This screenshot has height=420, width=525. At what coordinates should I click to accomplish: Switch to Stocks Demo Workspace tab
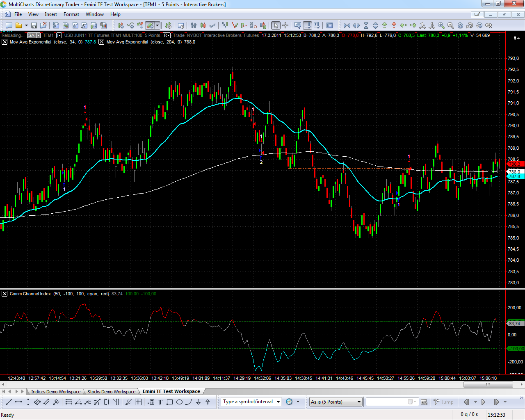(111, 392)
